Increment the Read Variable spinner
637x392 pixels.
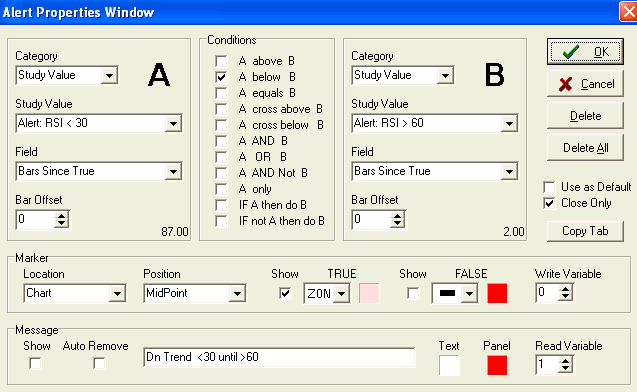(x=566, y=360)
